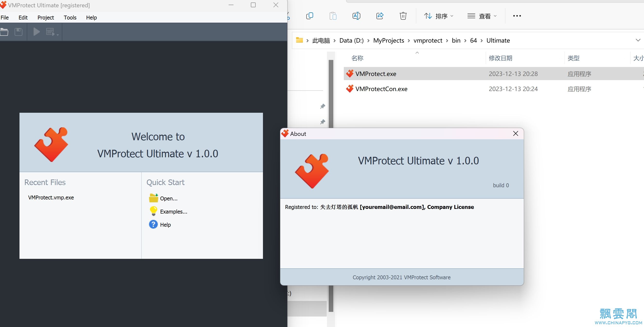Image resolution: width=644 pixels, height=327 pixels.
Task: Click the lower pin icon in Explorer sidebar
Action: click(323, 122)
